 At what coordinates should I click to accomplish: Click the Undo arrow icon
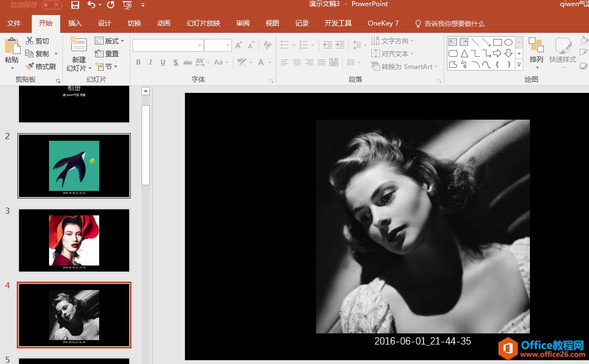(x=91, y=5)
